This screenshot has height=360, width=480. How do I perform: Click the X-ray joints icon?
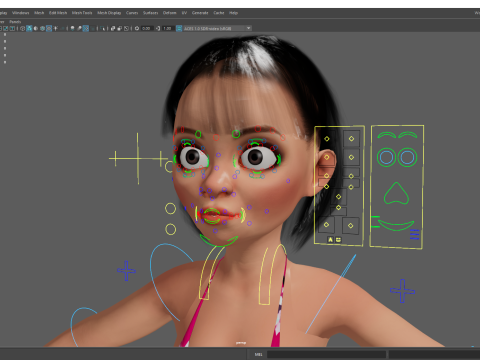(126, 28)
